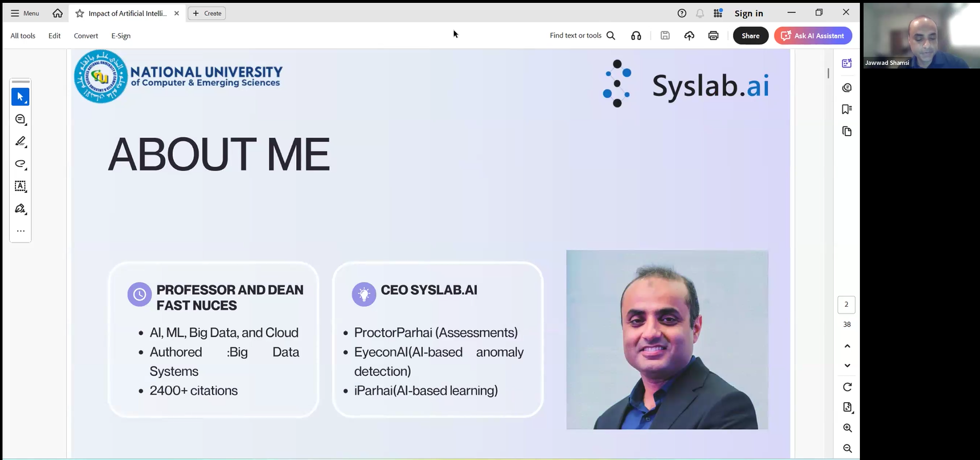Add a comment with the comment tool

[x=20, y=119]
